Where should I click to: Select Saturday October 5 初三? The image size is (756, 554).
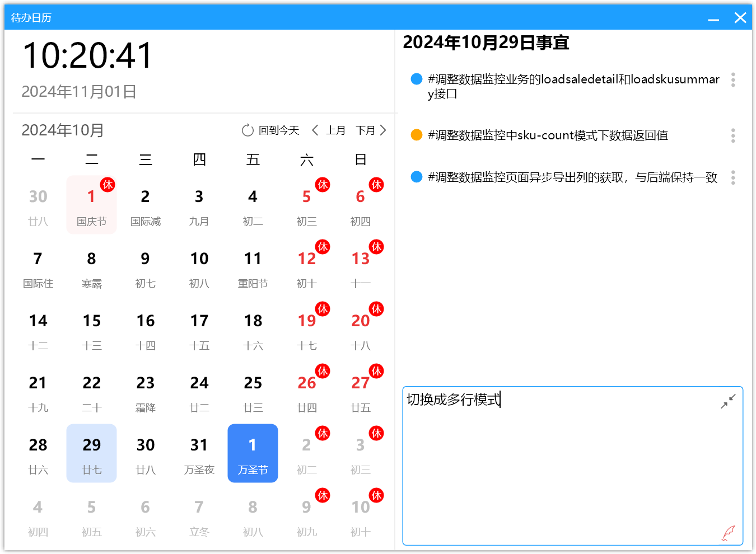pyautogui.click(x=307, y=205)
